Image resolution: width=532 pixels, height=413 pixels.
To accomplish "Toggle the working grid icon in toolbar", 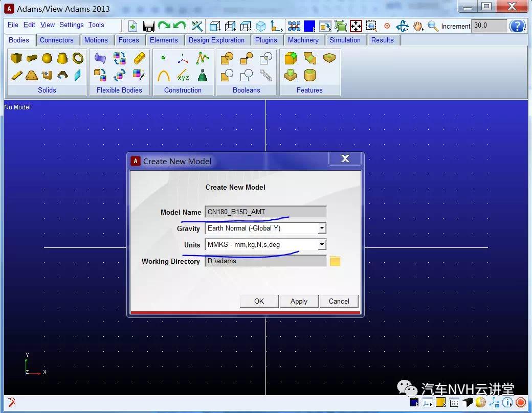I will click(294, 26).
